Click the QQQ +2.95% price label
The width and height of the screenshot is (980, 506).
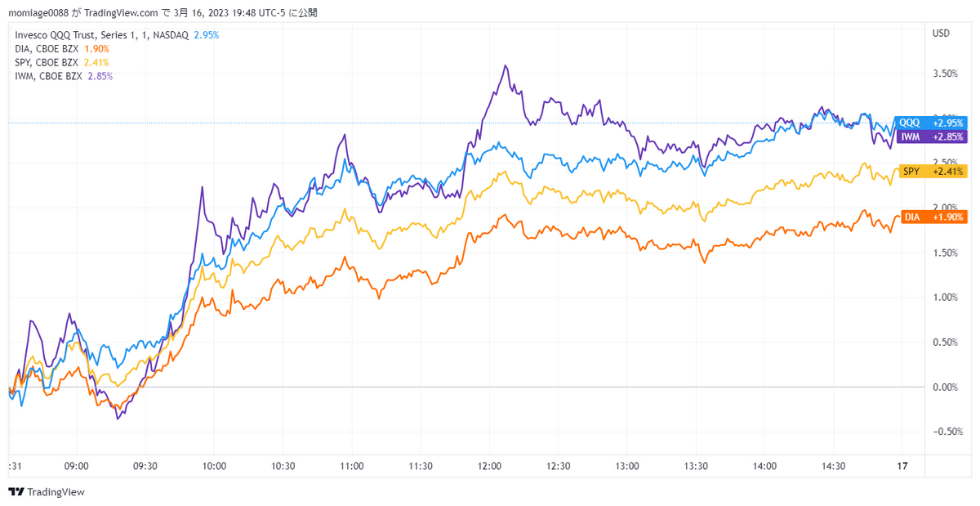(931, 123)
